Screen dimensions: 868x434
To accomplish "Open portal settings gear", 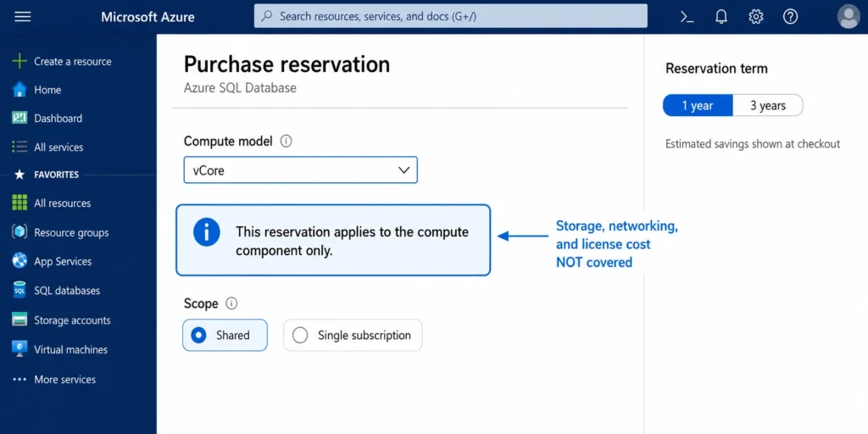I will (x=755, y=17).
